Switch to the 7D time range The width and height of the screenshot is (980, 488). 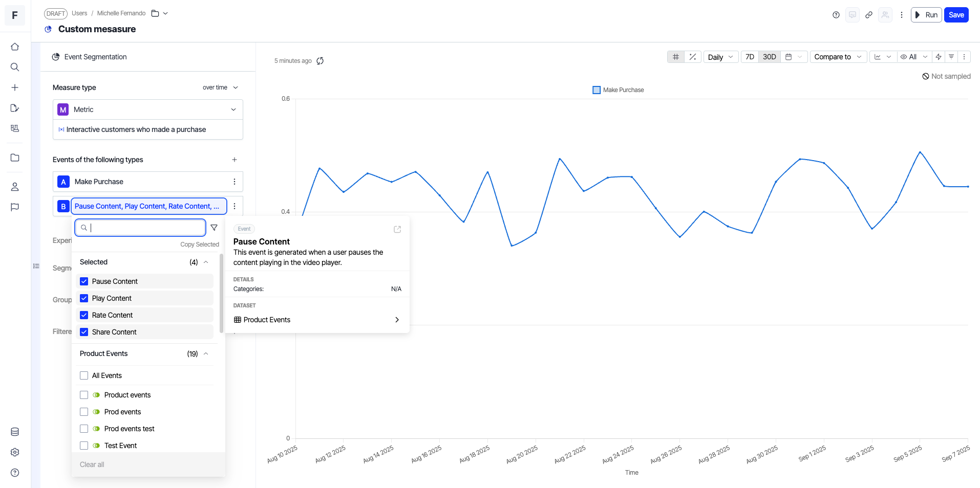[750, 57]
